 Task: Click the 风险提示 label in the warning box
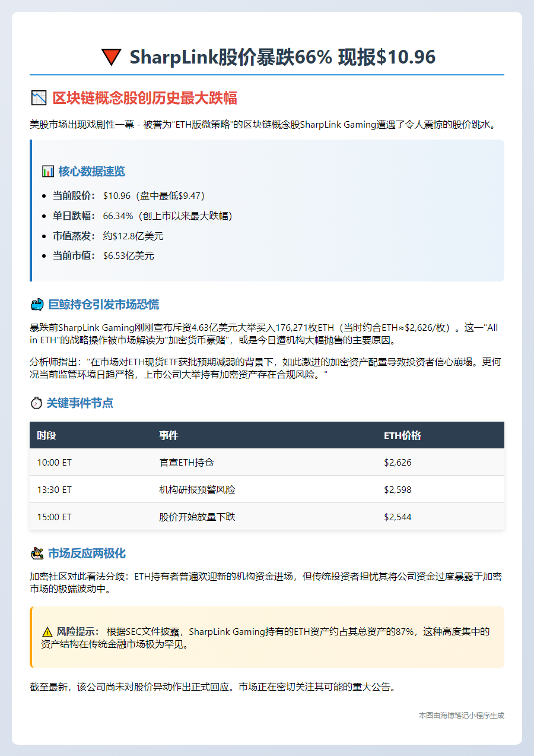point(78,632)
